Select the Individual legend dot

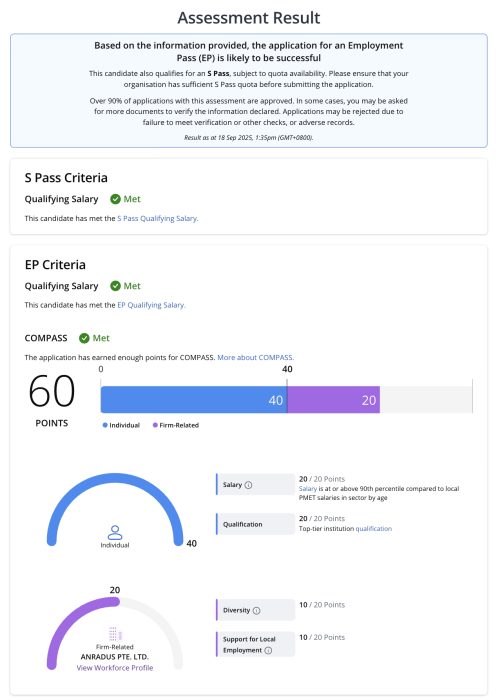point(105,425)
